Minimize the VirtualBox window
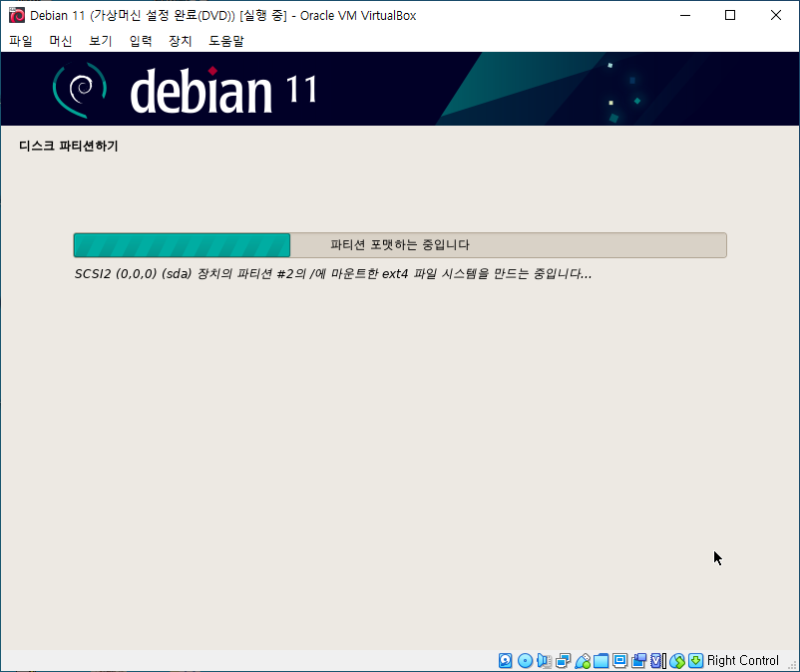 click(685, 15)
